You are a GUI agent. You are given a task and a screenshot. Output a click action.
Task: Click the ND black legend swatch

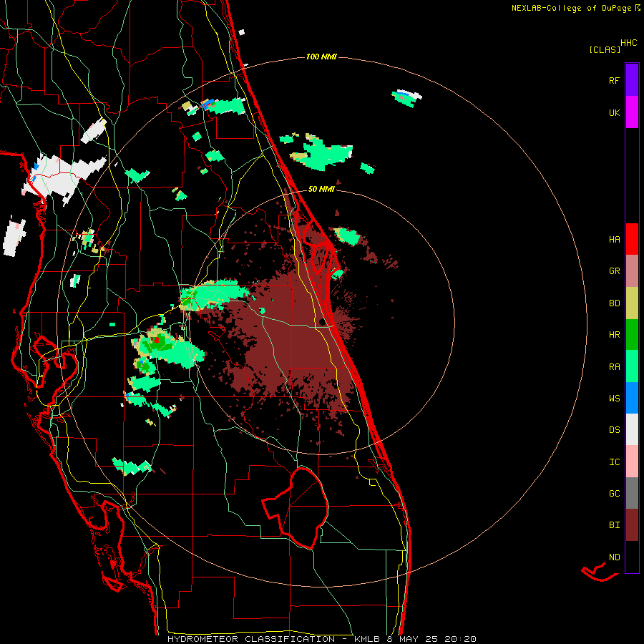632,557
